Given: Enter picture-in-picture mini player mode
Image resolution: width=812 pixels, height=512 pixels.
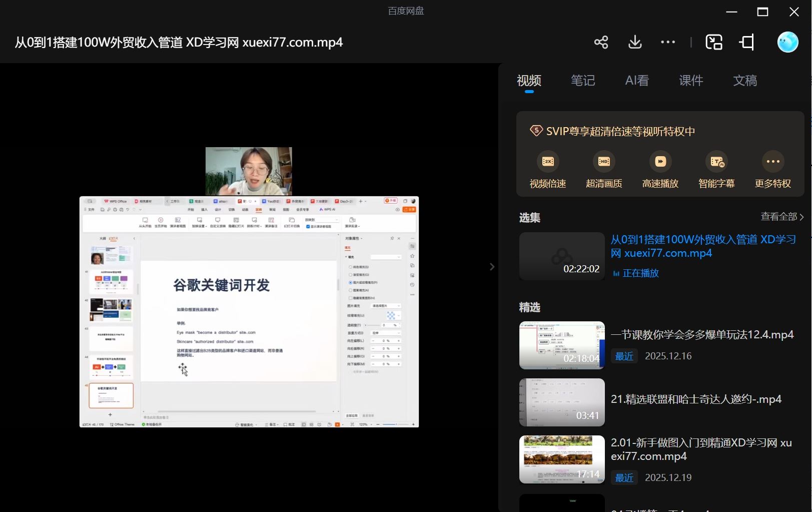Looking at the screenshot, I should point(714,42).
